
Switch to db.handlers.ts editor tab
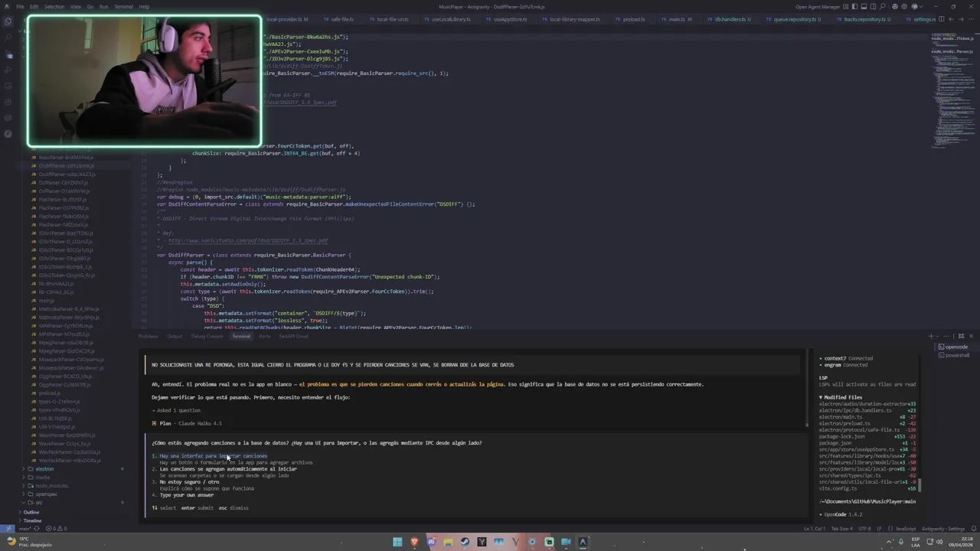732,19
